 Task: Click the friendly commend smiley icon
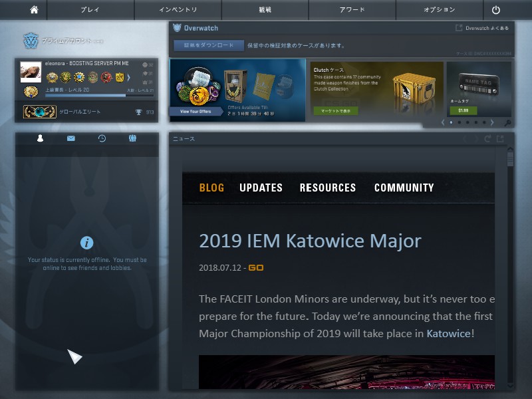point(145,65)
